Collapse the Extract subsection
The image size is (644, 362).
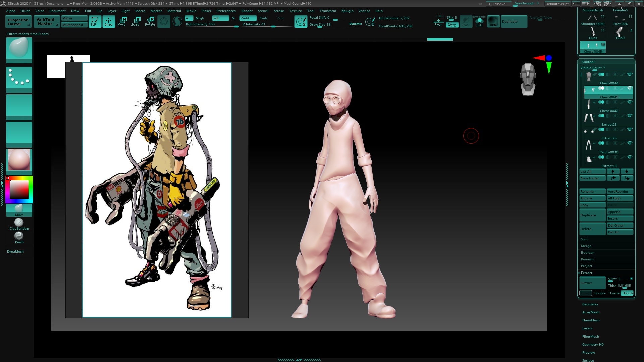586,273
